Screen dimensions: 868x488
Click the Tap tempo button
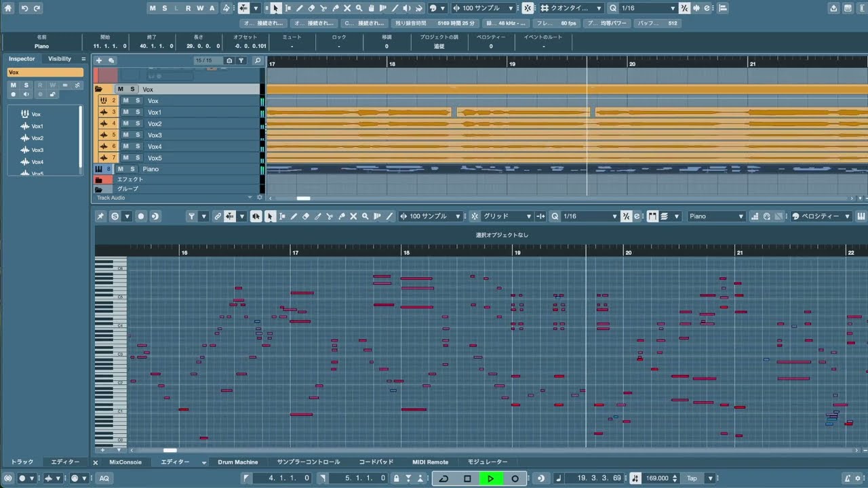[692, 479]
